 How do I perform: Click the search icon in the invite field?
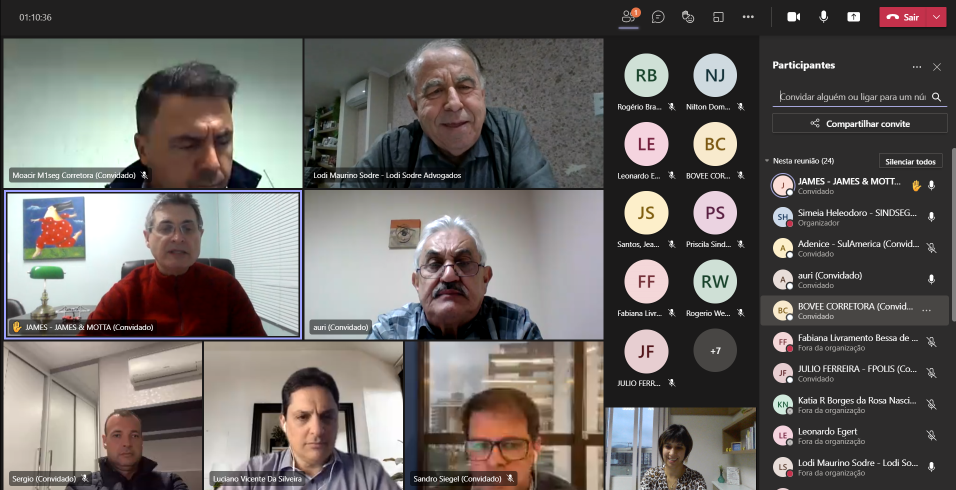coord(937,97)
